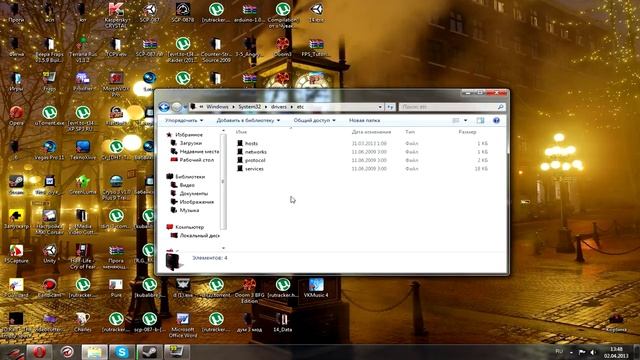The height and width of the screenshot is (360, 640).
Task: Select the Terraria Rus desktop icon
Action: [83, 50]
